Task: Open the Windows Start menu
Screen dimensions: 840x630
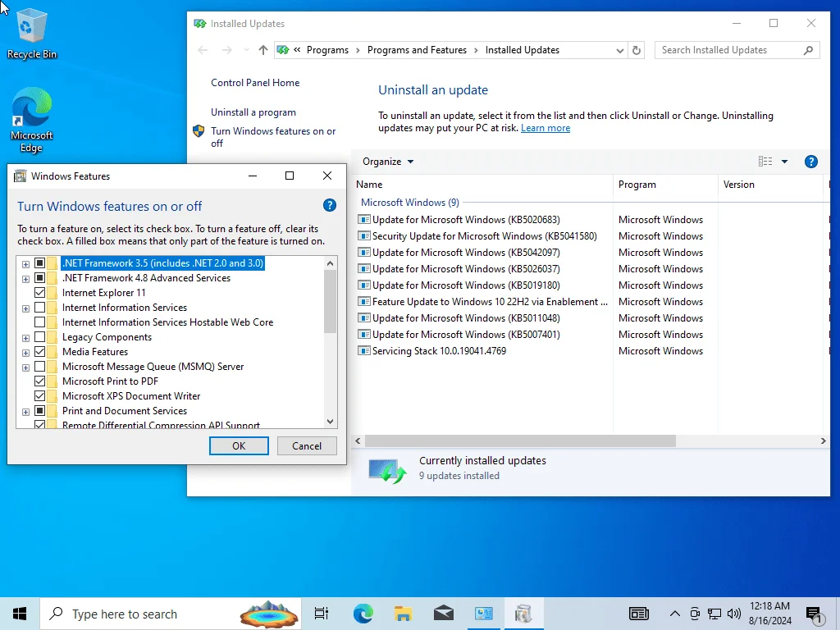Action: coord(20,614)
